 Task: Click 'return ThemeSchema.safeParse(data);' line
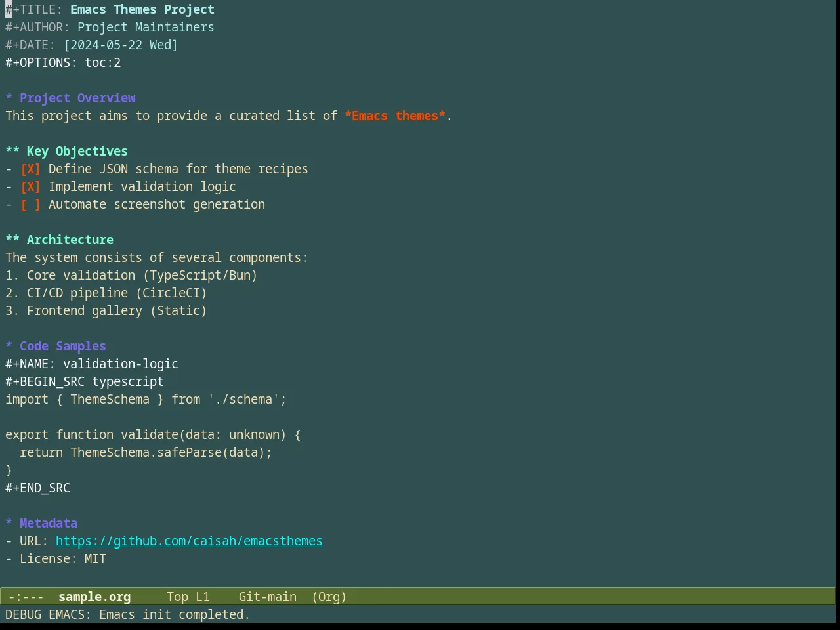146,453
